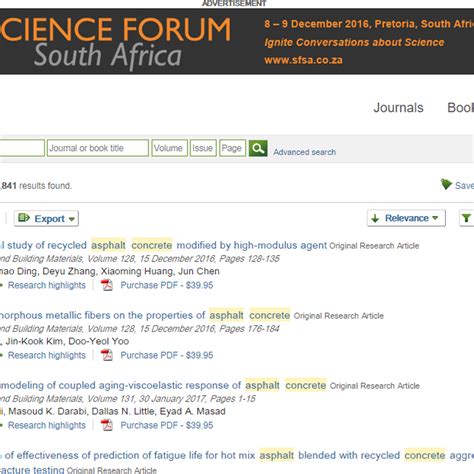474x474 pixels.
Task: Click the '841 results found' text
Action: point(36,186)
